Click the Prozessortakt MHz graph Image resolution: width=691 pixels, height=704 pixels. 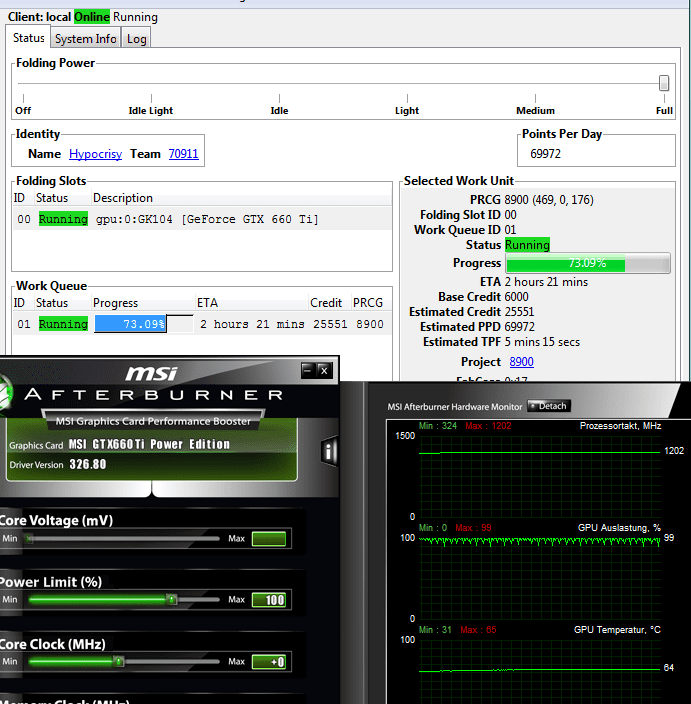(540, 476)
